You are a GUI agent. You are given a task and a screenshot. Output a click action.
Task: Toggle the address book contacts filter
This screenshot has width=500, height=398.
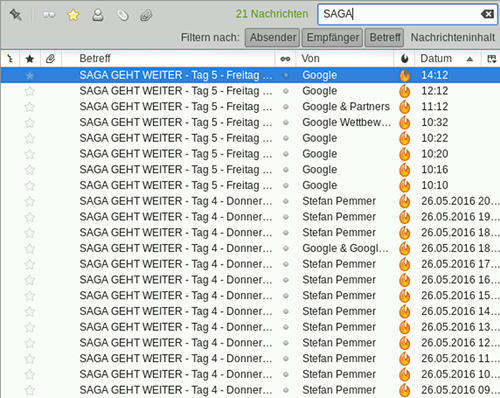tap(98, 15)
